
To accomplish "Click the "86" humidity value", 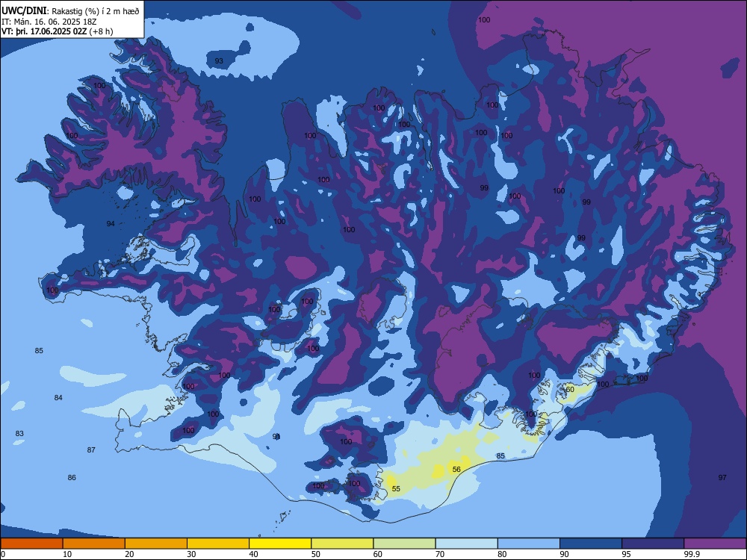I will click(72, 477).
